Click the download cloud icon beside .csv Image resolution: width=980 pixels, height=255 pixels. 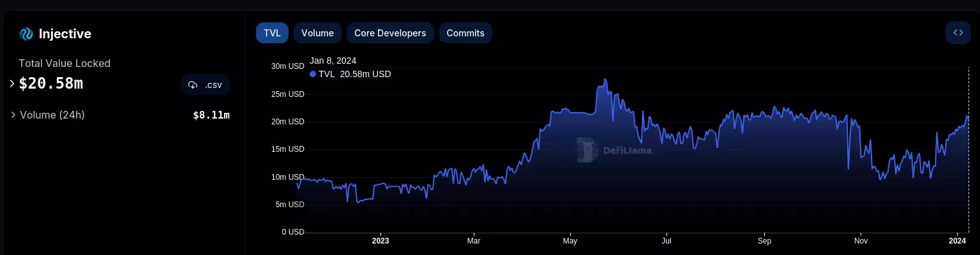pyautogui.click(x=193, y=85)
